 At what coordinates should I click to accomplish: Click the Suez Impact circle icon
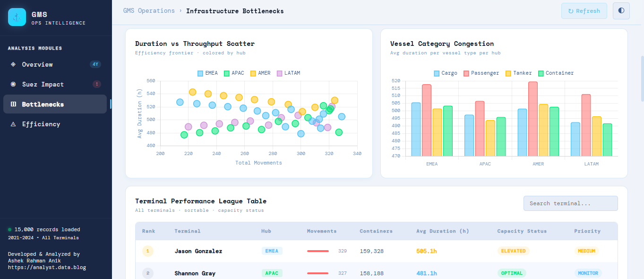tap(13, 84)
